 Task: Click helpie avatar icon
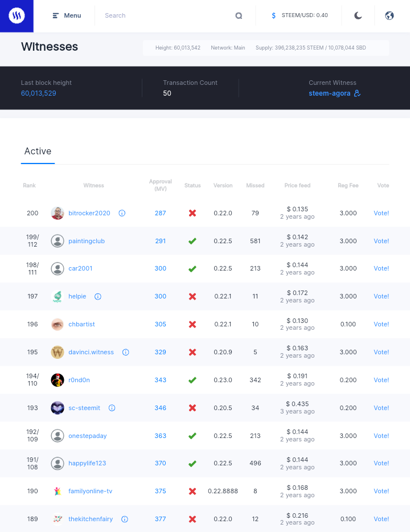pyautogui.click(x=58, y=297)
